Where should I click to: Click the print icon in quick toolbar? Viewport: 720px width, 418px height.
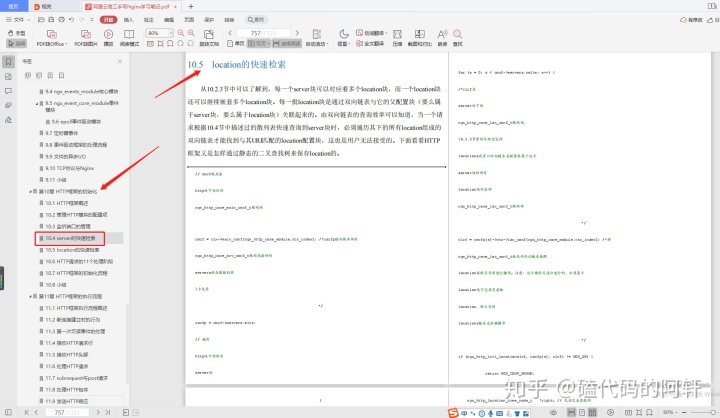[x=61, y=20]
